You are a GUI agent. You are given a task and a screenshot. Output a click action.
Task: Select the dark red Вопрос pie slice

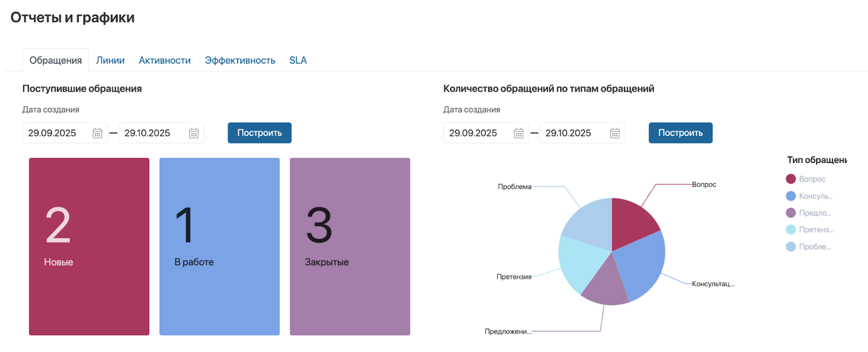pos(632,223)
